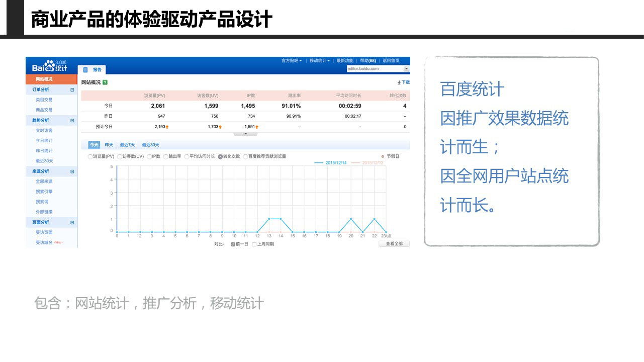Open 实时访客 in the sidebar
Viewport: 644px width, 362px height.
[44, 131]
